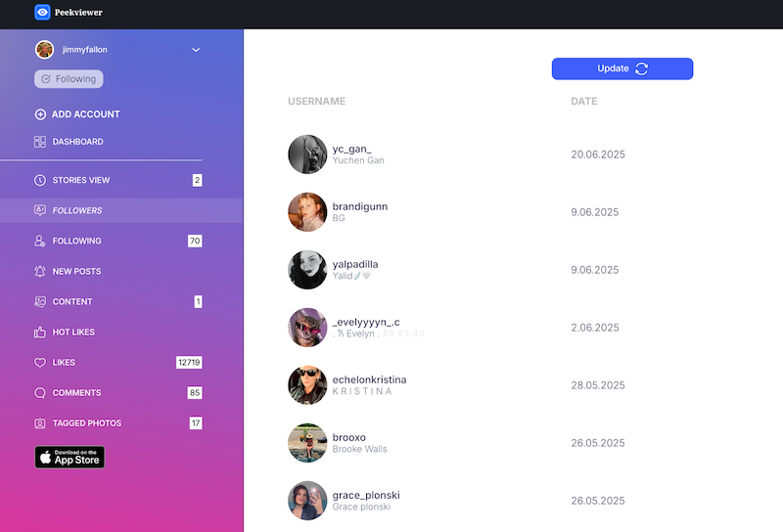Open echelonkristina profile picture
783x532 pixels.
coord(307,385)
